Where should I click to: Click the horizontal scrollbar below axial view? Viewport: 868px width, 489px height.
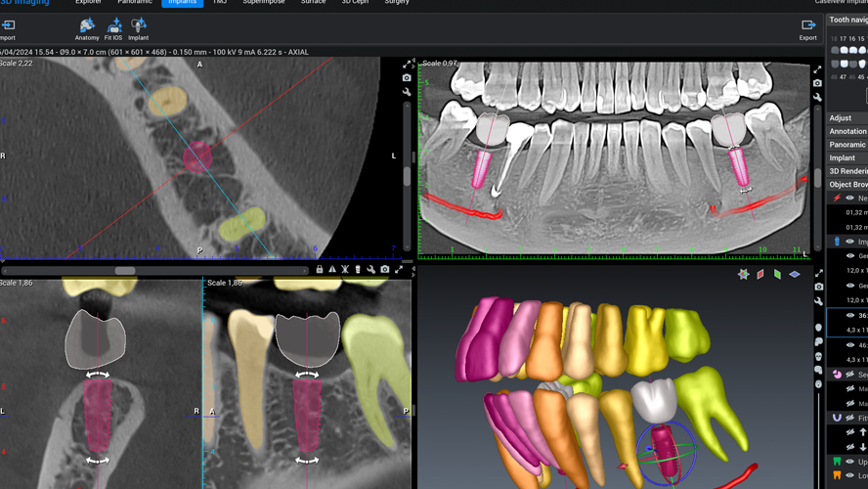pyautogui.click(x=125, y=270)
